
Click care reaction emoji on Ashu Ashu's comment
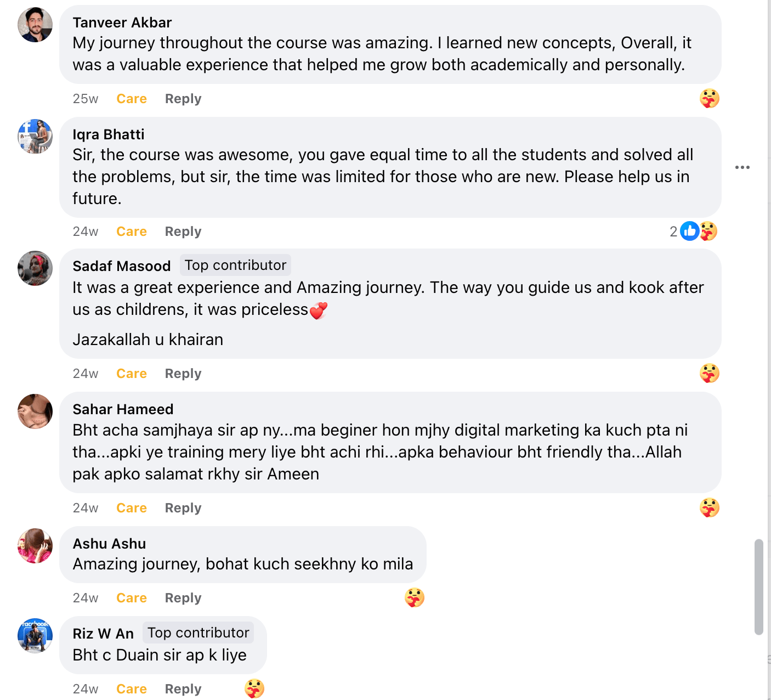pyautogui.click(x=414, y=597)
